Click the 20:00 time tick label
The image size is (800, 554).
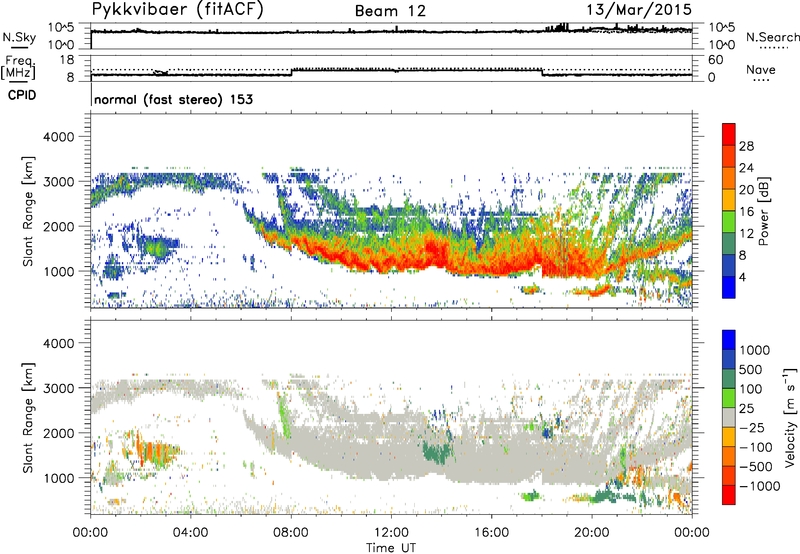pyautogui.click(x=592, y=533)
